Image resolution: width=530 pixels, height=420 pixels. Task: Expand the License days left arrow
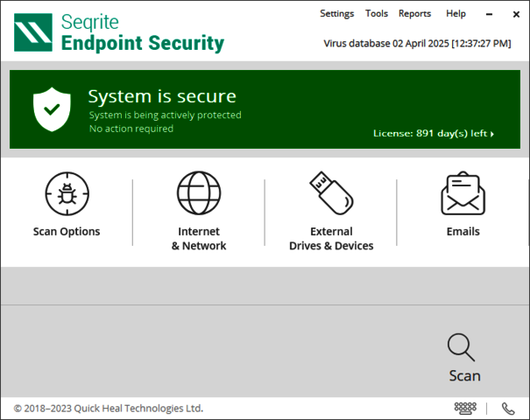click(x=492, y=134)
